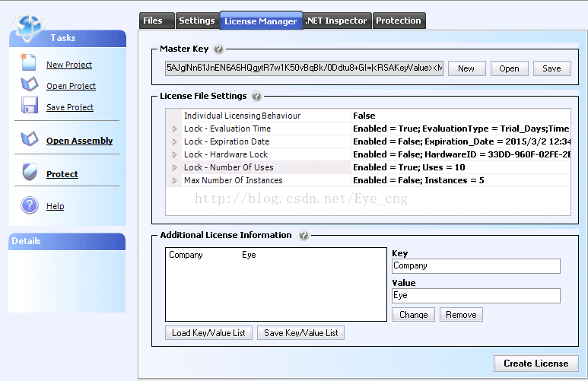Click the help icon beside Master Key
The image size is (588, 381).
(x=218, y=49)
